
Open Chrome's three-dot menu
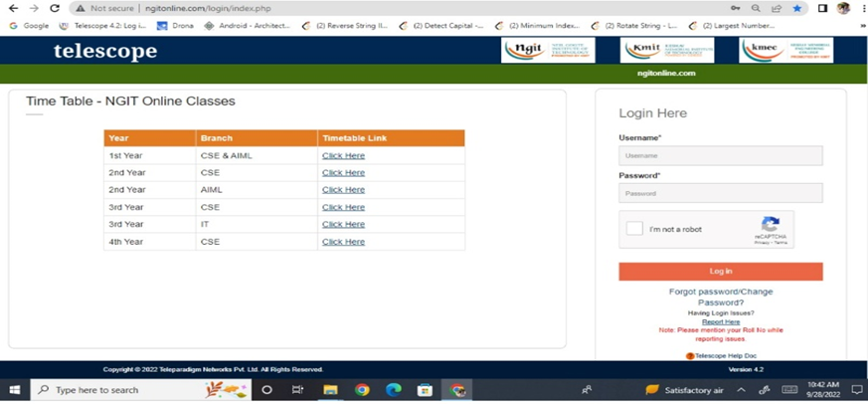point(861,8)
